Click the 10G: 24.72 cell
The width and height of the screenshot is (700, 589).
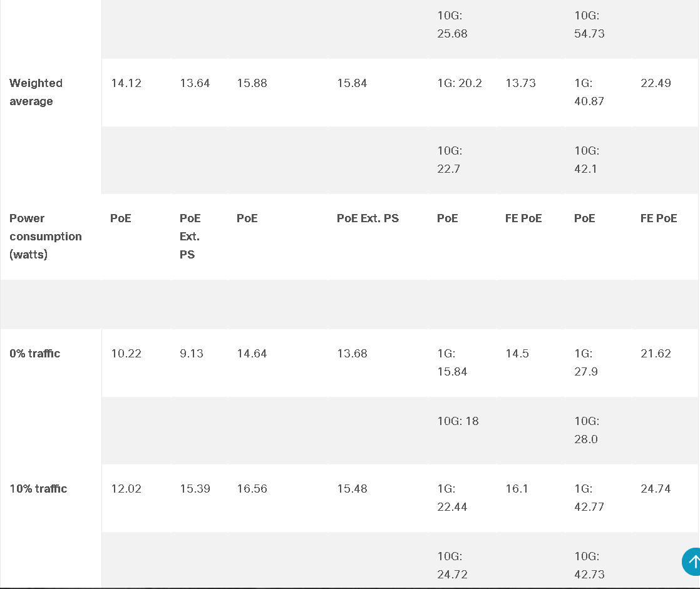[x=452, y=565]
